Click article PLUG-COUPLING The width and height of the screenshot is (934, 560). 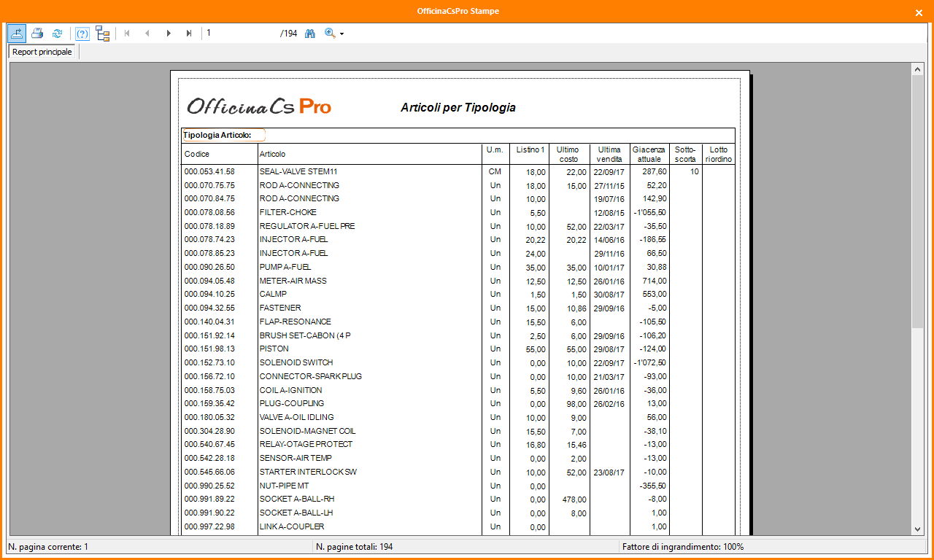click(x=292, y=403)
